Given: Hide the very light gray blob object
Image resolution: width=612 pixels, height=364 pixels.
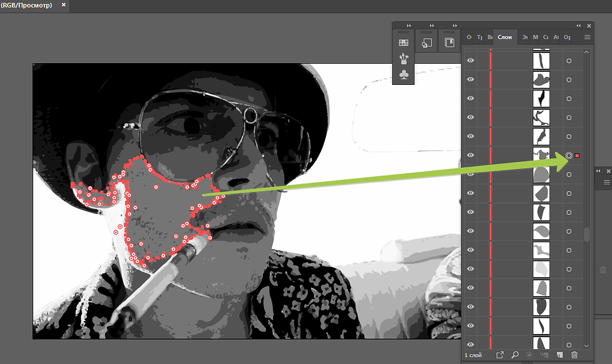Looking at the screenshot, I should 470,268.
